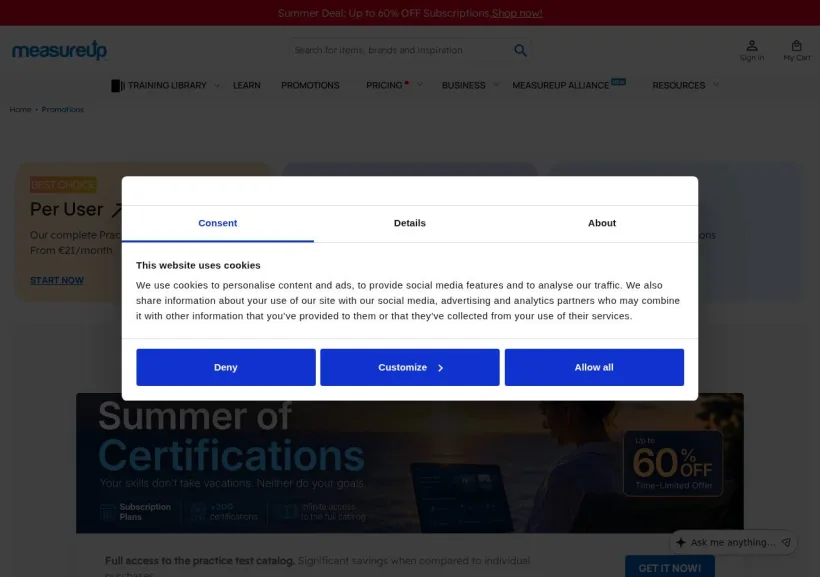Click the This website uses cookies heading
The height and width of the screenshot is (577, 820).
[x=198, y=265]
